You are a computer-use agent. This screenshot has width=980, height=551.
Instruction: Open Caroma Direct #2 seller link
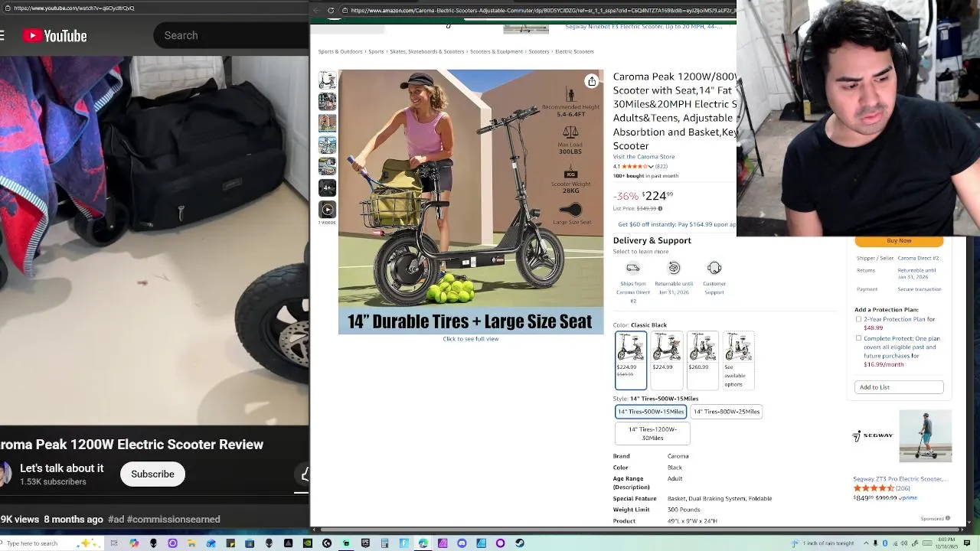[918, 259]
